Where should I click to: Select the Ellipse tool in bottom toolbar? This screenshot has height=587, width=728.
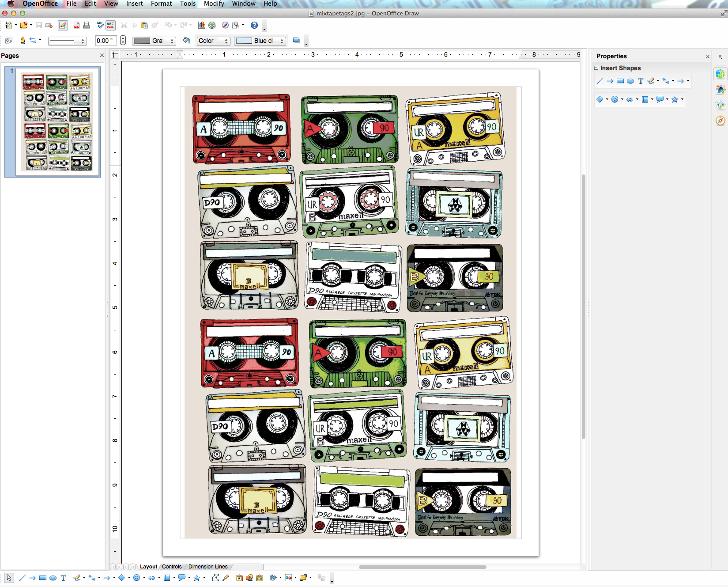pyautogui.click(x=53, y=578)
